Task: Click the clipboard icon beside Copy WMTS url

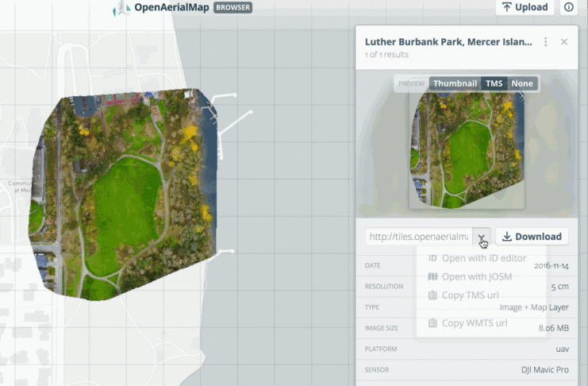Action: 432,323
